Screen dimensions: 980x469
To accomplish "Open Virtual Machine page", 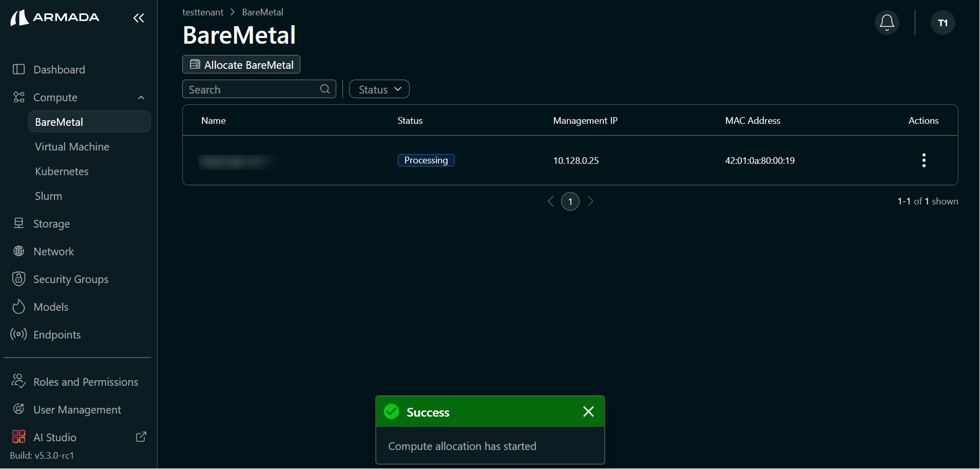I will (x=72, y=147).
